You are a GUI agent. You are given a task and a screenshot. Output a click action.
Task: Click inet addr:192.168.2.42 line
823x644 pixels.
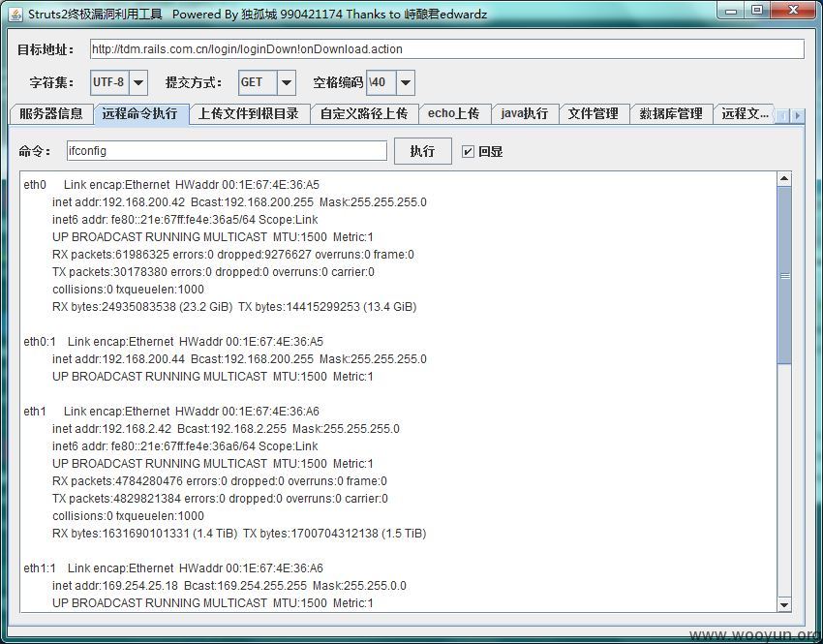click(x=226, y=429)
